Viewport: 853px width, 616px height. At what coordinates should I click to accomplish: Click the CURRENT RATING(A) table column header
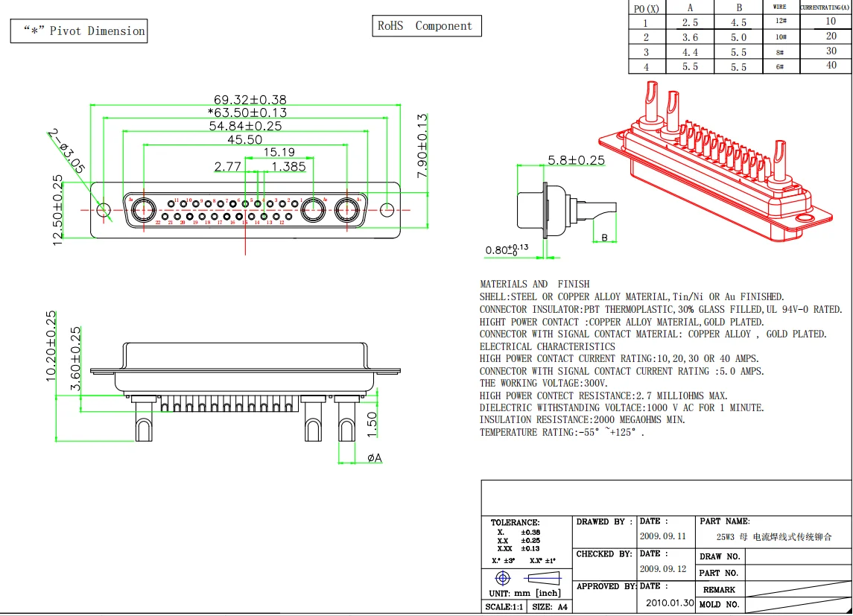[x=825, y=7]
